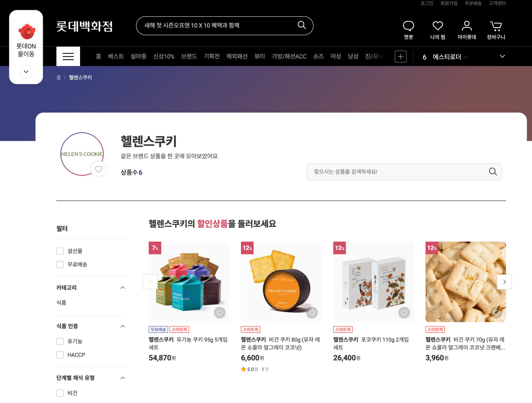Expand the 롯데ON 몰이동 dropdown chevron

(x=26, y=72)
